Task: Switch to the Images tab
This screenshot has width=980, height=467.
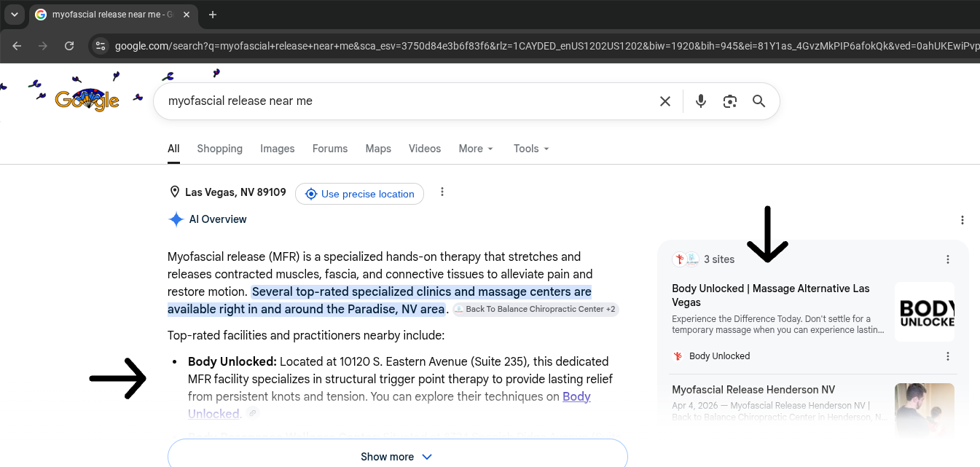Action: 278,149
